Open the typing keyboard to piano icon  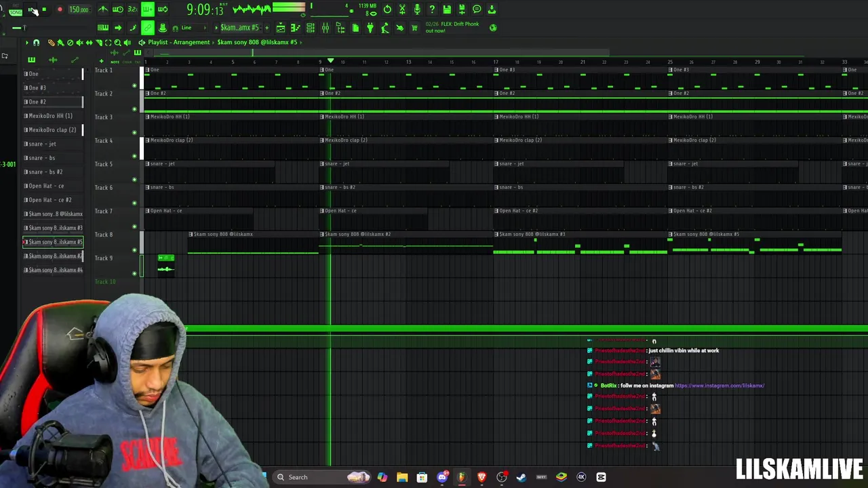pos(103,28)
